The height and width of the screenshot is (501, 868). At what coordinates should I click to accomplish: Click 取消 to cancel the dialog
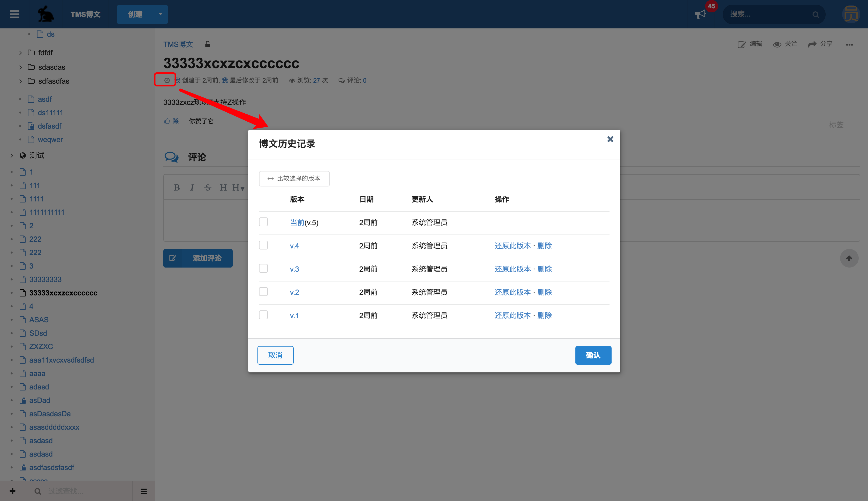point(276,355)
